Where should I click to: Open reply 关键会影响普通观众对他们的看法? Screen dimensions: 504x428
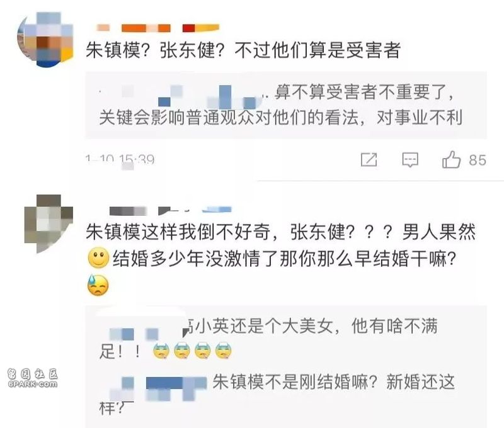tap(280, 118)
